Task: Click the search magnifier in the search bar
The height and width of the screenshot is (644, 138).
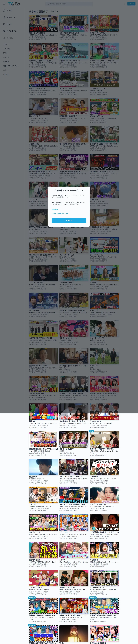Action: 48,4
